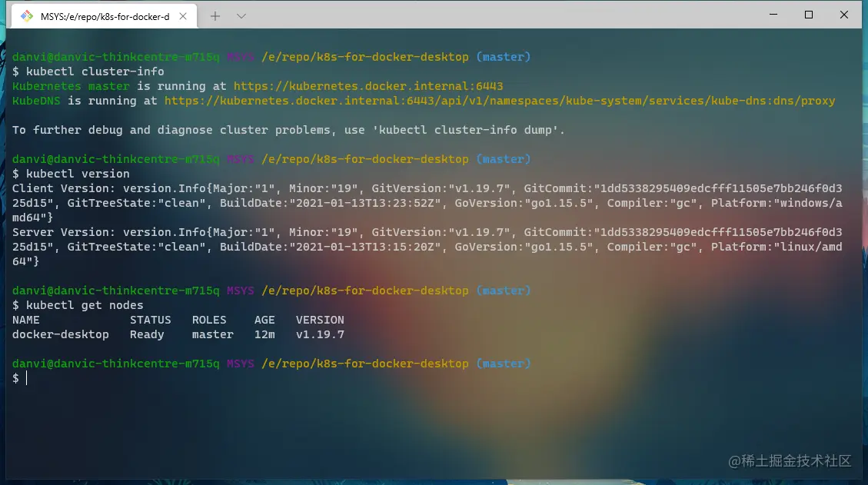Click the '12m' age value
The height and width of the screenshot is (485, 868).
click(x=264, y=334)
